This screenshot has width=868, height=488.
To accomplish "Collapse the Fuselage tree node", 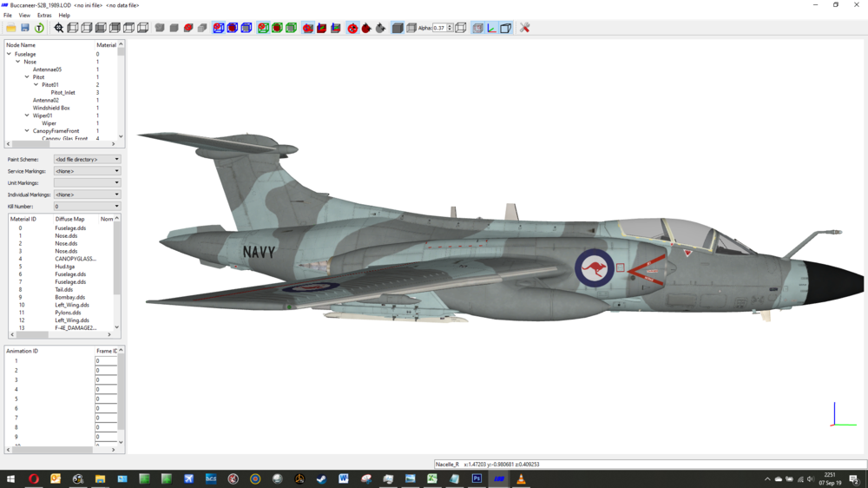I will (x=9, y=54).
